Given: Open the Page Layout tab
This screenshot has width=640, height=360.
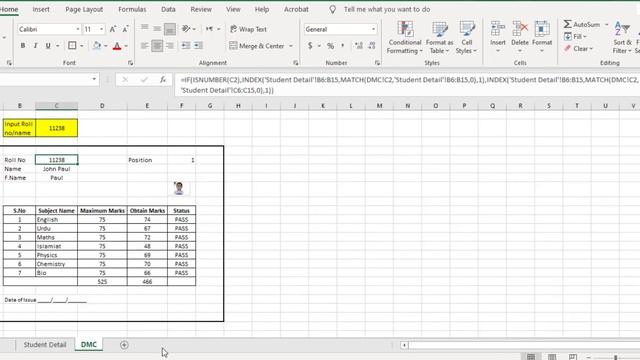Looking at the screenshot, I should 84,9.
